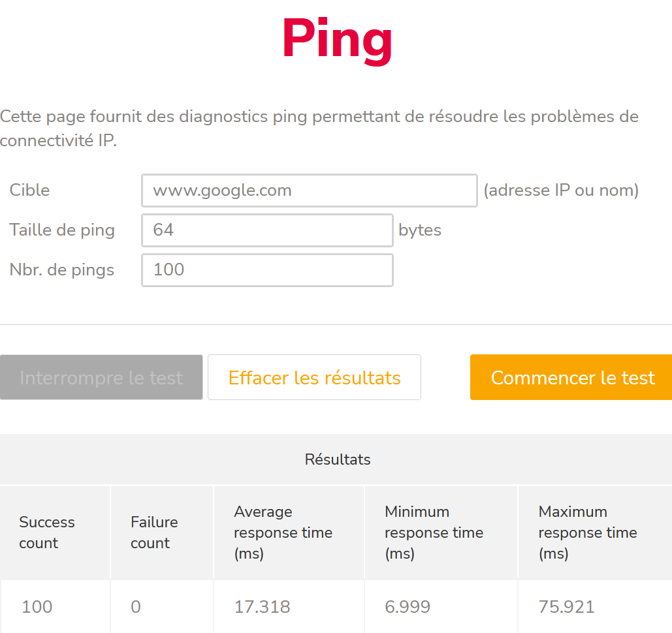Click the minimum value 6.999

click(408, 607)
